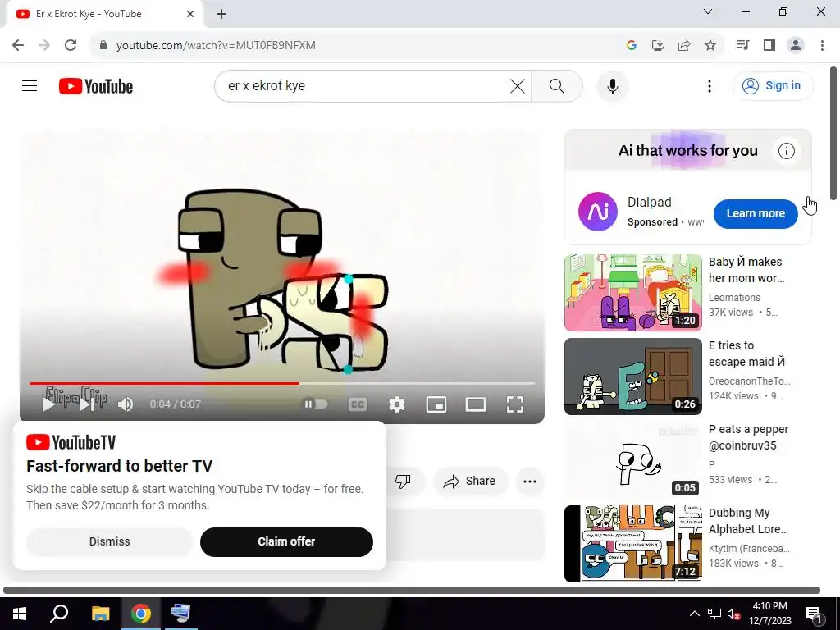Dislike the video with thumbs down

[403, 481]
